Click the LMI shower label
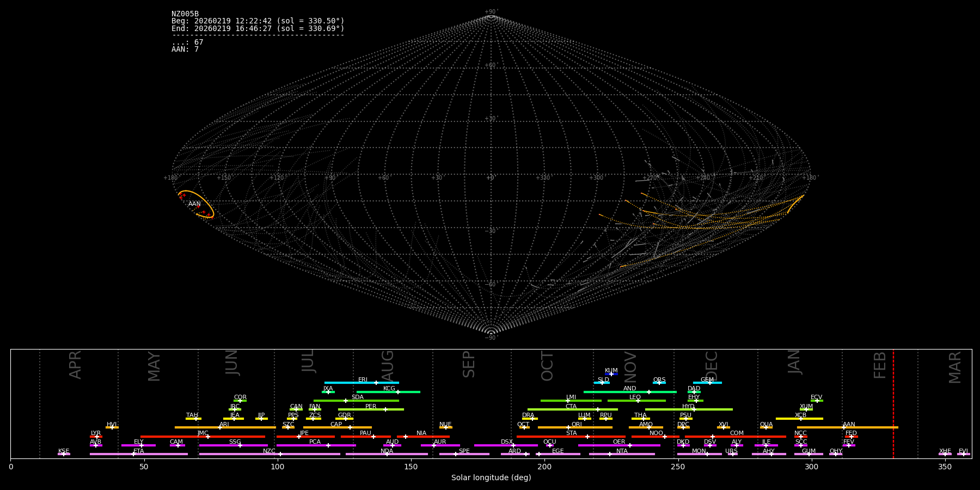The image size is (980, 490). click(x=571, y=397)
